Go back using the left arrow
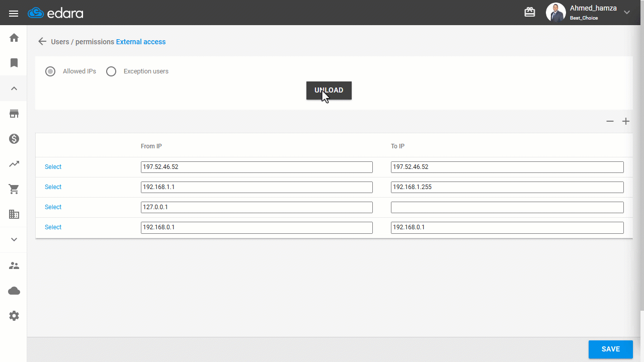644x362 pixels. (x=42, y=42)
